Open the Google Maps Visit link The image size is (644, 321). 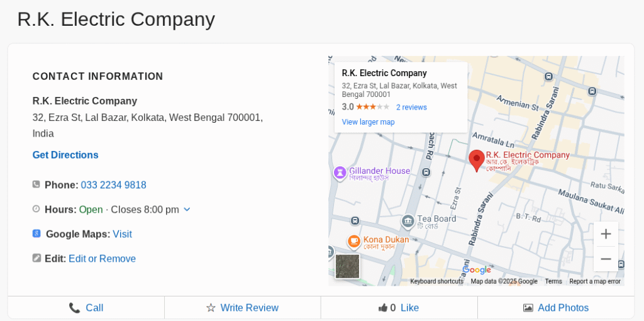tap(122, 234)
